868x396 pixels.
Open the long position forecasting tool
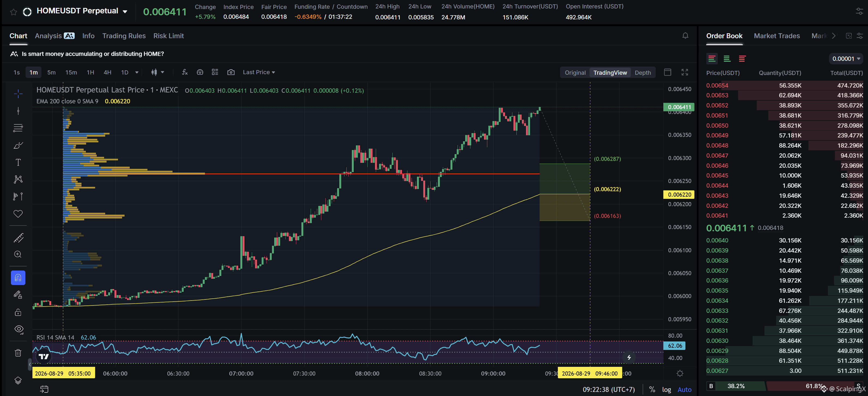coord(18,196)
